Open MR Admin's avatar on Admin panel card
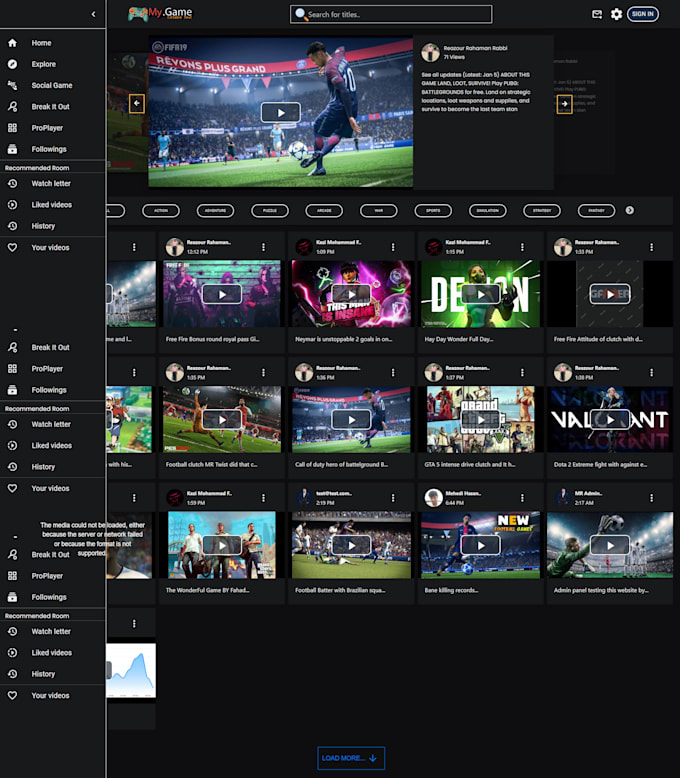Image resolution: width=680 pixels, height=778 pixels. click(x=563, y=498)
